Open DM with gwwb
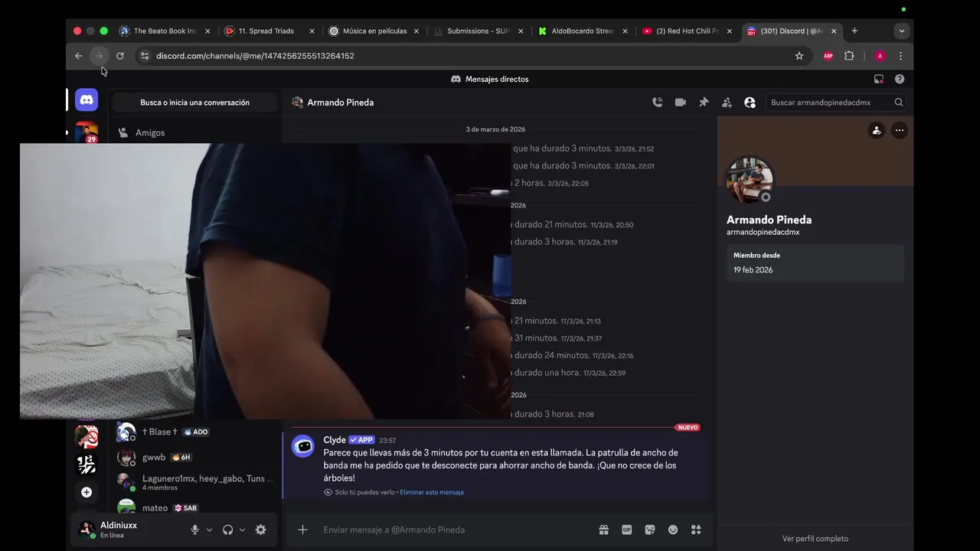 point(194,457)
